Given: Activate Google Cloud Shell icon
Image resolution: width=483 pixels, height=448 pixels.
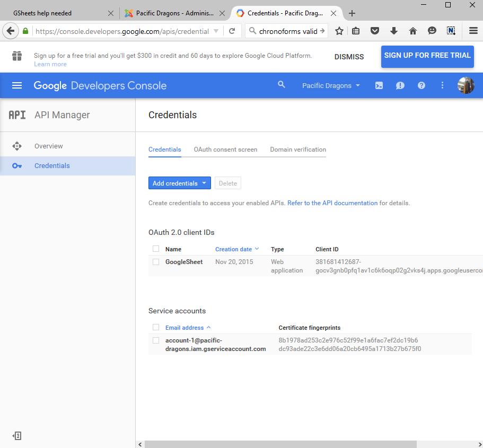Looking at the screenshot, I should tap(379, 85).
